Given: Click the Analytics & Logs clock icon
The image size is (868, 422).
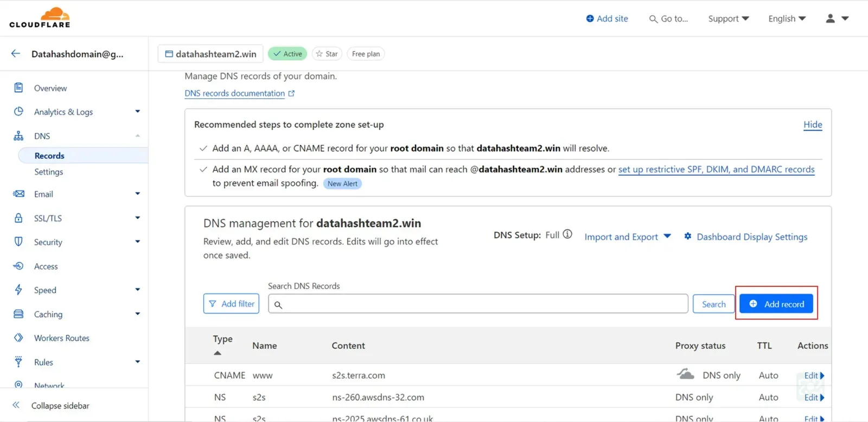Looking at the screenshot, I should pyautogui.click(x=18, y=111).
